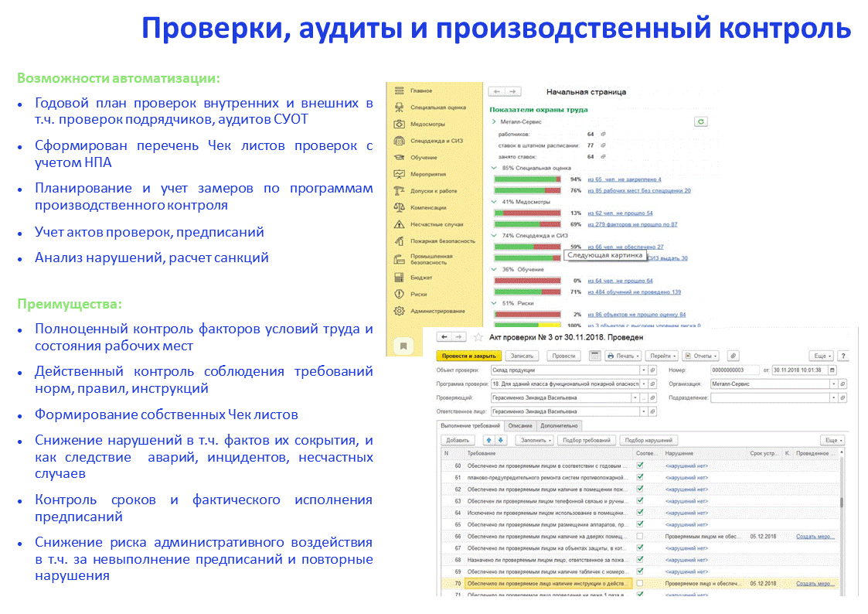Open the Еще menu in document toolbar
This screenshot has width=868, height=614.
coord(822,356)
